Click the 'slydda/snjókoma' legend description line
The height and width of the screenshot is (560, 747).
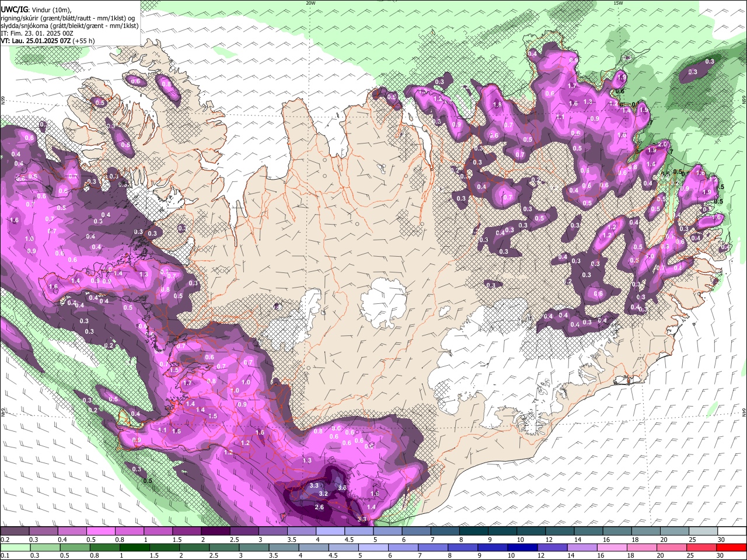coord(69,26)
